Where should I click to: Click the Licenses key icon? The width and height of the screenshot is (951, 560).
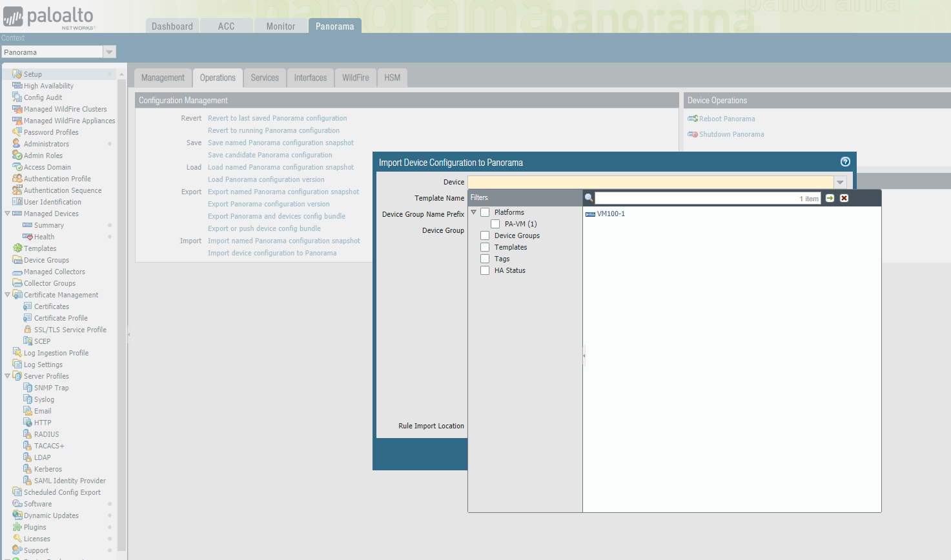[x=17, y=539]
